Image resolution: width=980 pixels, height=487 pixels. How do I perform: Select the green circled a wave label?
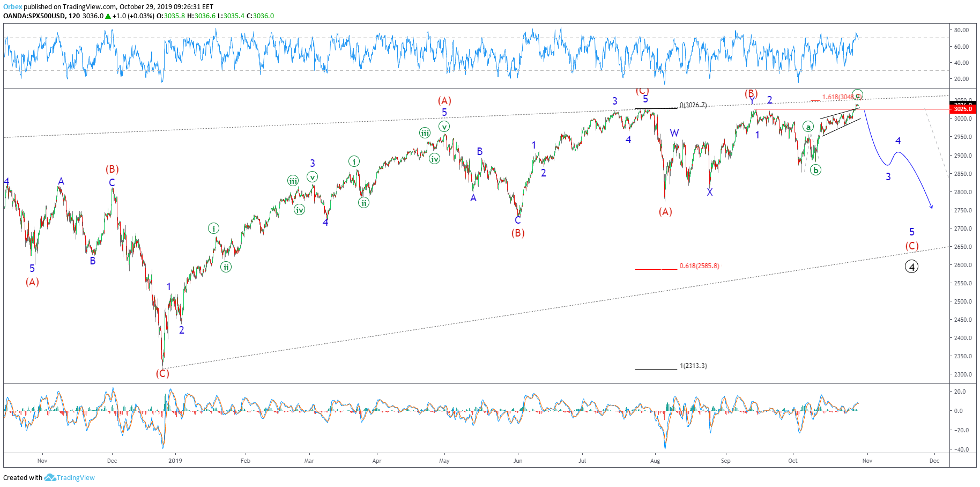(808, 127)
